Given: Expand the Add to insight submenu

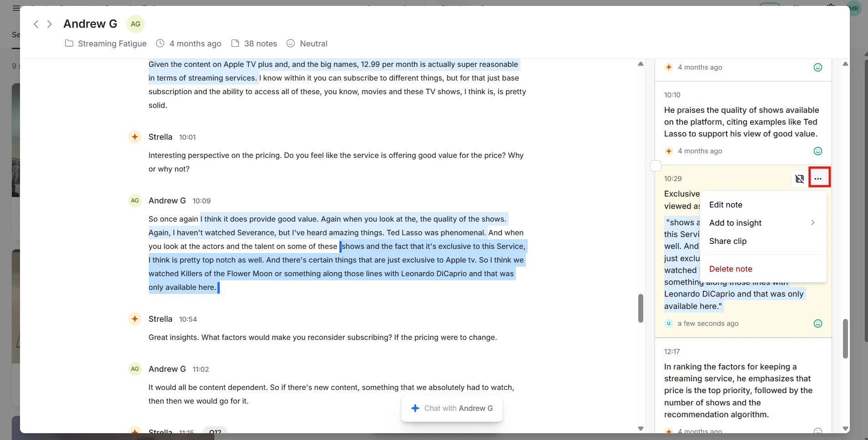Looking at the screenshot, I should (x=763, y=223).
